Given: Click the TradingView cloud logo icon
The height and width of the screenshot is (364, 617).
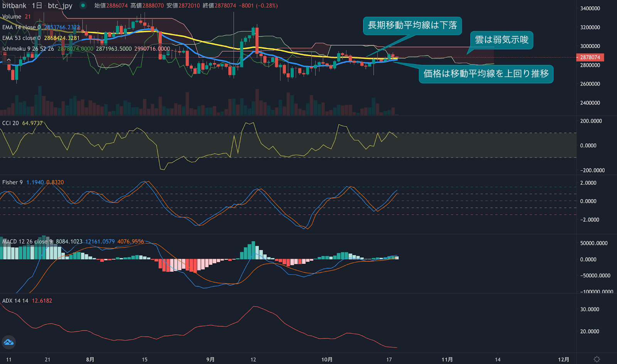Looking at the screenshot, I should click(8, 342).
